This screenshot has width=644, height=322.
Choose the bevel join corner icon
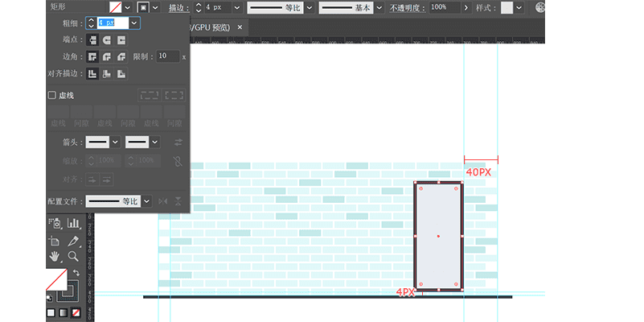point(121,56)
